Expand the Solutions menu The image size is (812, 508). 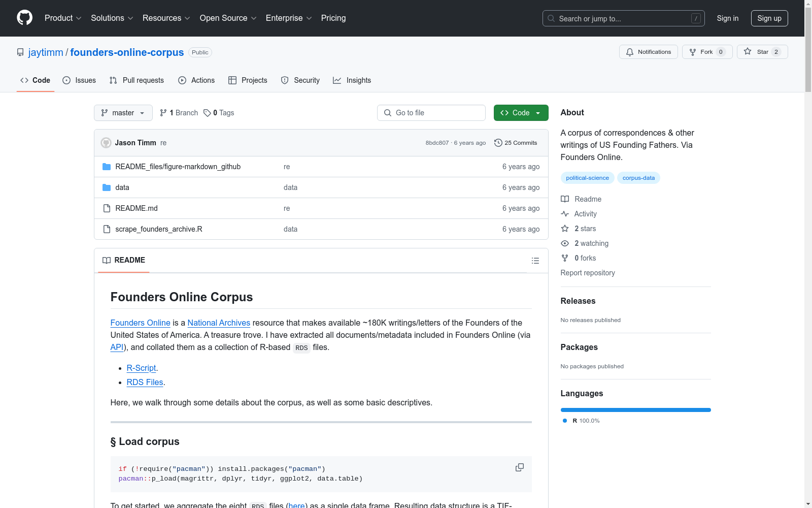112,18
